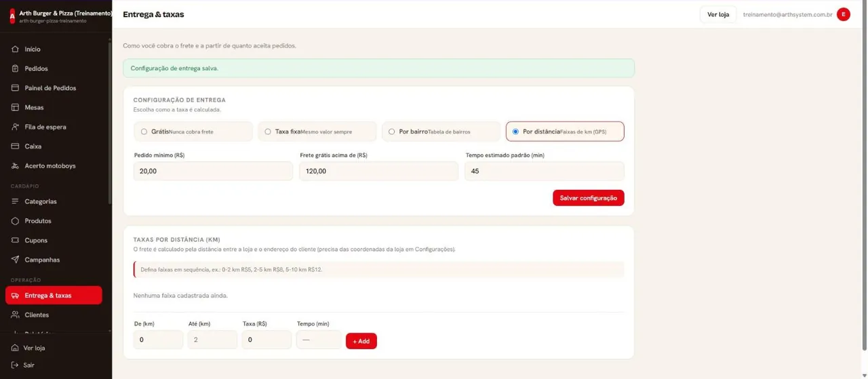Go to Pedidos menu item
This screenshot has height=379, width=868.
[54, 68]
